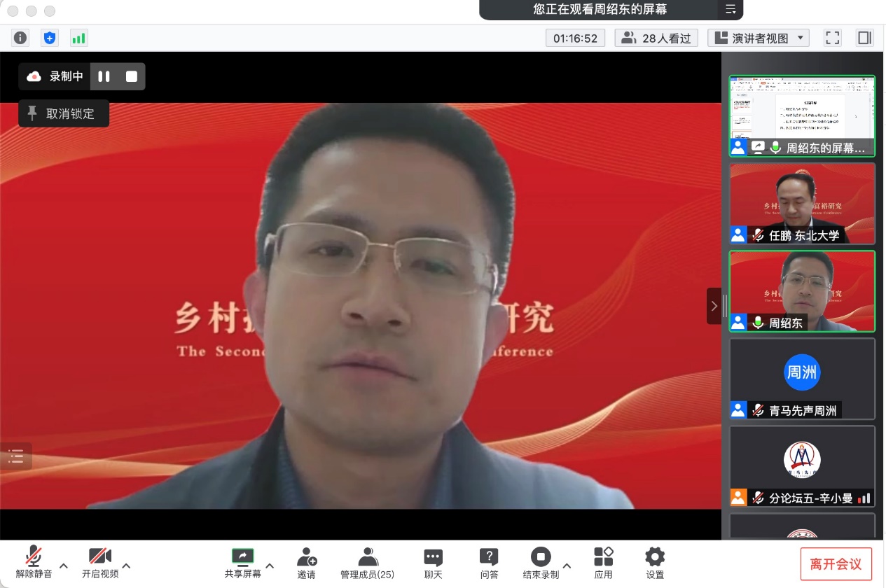Image resolution: width=886 pixels, height=588 pixels.
Task: Expand the 演讲者视图 view dropdown
Action: (759, 38)
